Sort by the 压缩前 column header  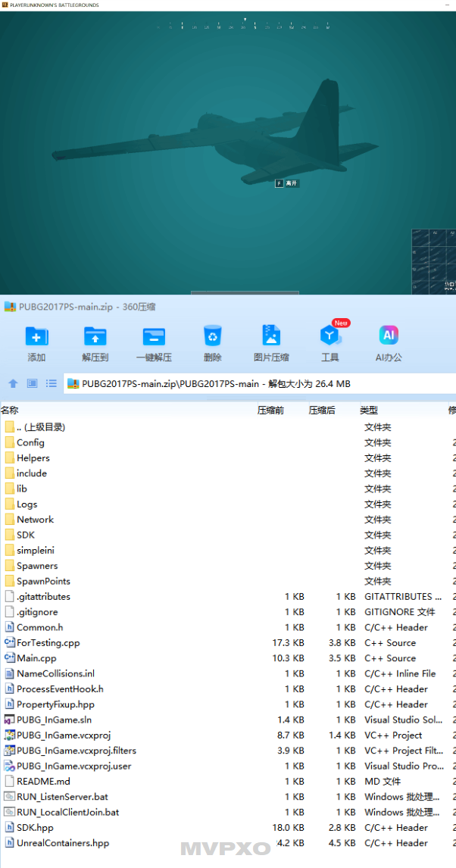(x=271, y=411)
